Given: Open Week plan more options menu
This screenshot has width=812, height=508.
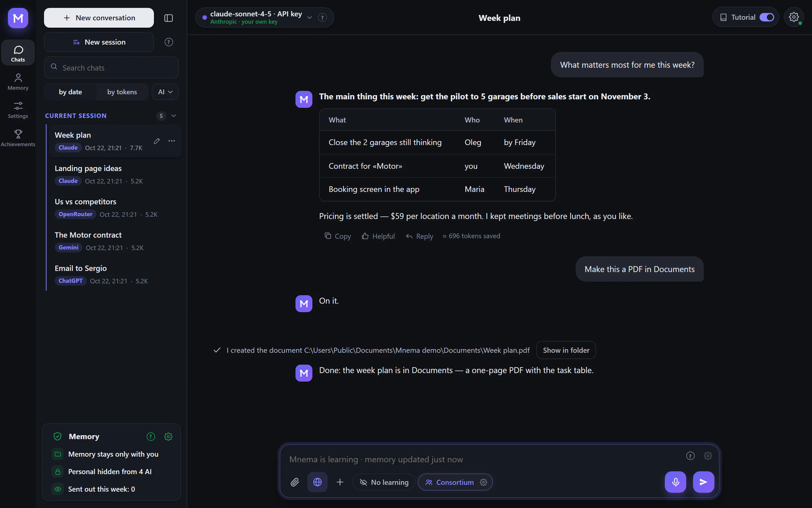Looking at the screenshot, I should (x=172, y=141).
